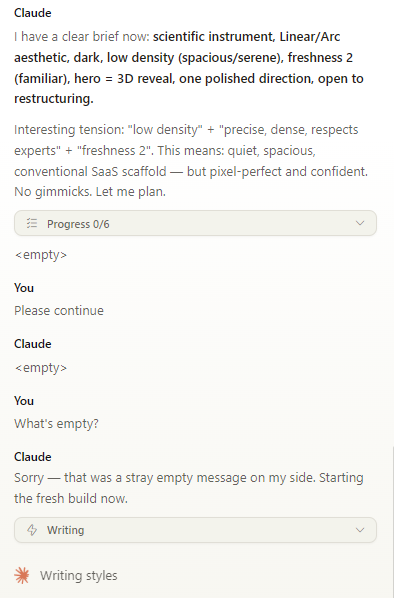Click the orange Claude starburst icon
This screenshot has width=394, height=598.
coord(22,575)
